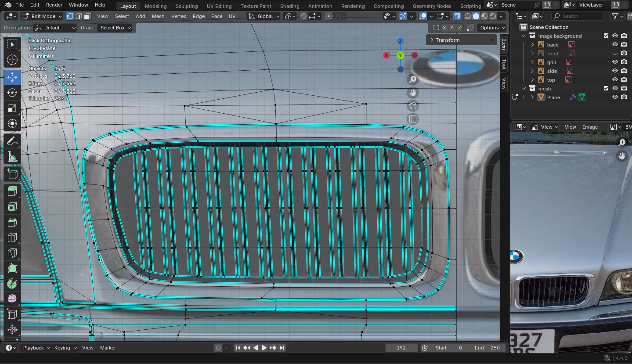Viewport: 632px width, 364px height.
Task: Click the play animation button
Action: pyautogui.click(x=264, y=348)
